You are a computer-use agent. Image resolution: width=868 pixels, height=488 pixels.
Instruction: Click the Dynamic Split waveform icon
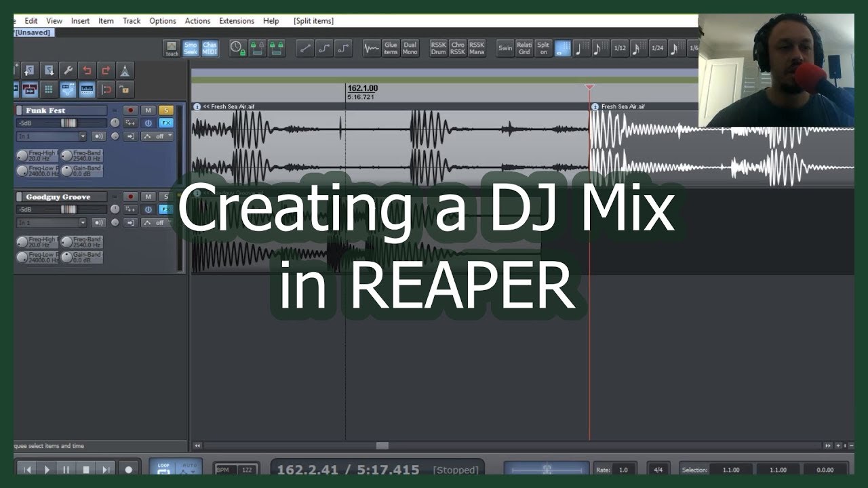(372, 48)
